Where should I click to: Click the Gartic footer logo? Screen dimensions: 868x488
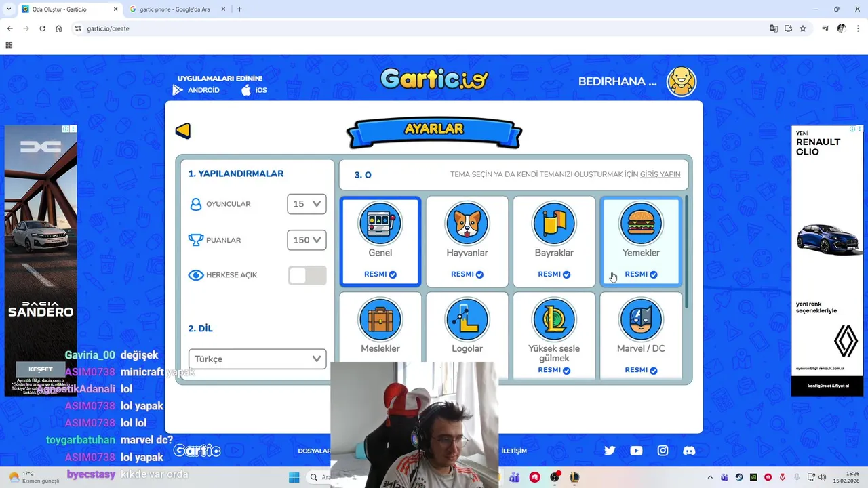tap(197, 450)
